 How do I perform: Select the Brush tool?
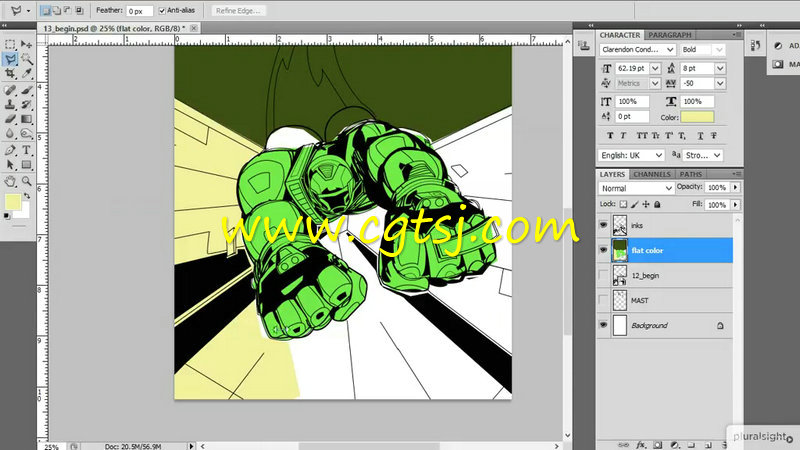pyautogui.click(x=27, y=90)
